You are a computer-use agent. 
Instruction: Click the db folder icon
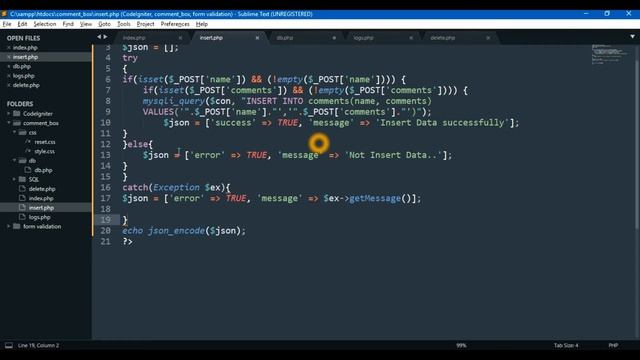pos(22,160)
